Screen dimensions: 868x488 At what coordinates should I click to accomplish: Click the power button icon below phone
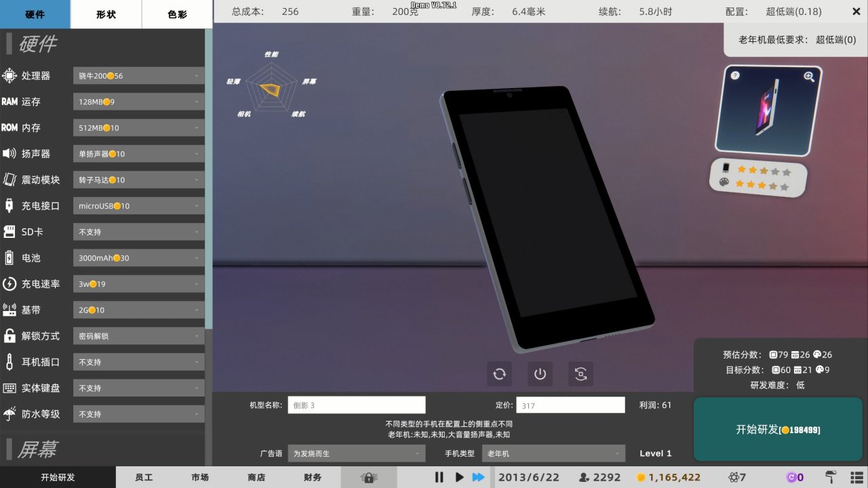point(540,373)
